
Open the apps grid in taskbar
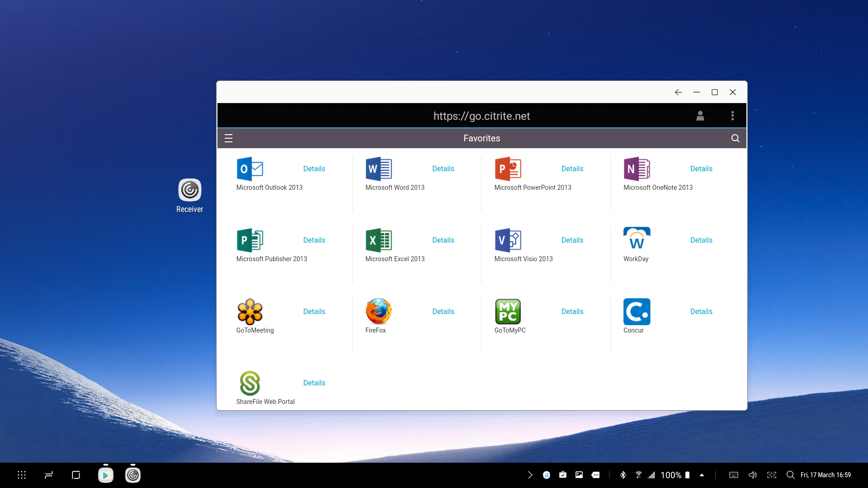coord(22,475)
